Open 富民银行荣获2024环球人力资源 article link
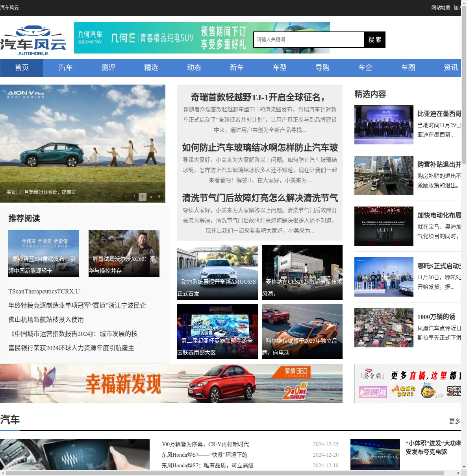 coord(71,348)
